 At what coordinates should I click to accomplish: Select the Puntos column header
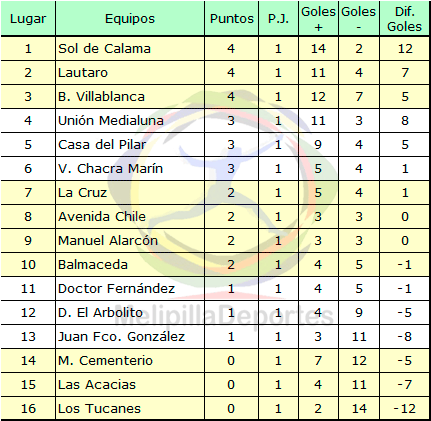(x=232, y=19)
